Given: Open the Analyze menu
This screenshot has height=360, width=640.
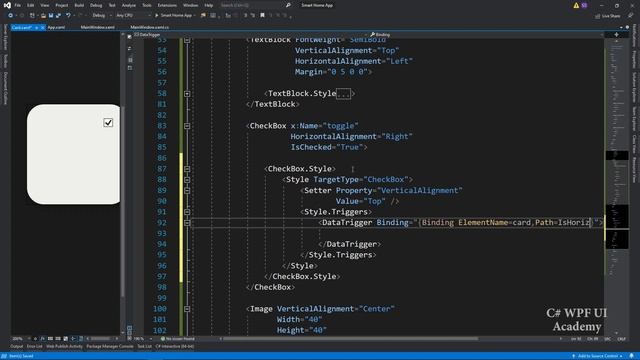Looking at the screenshot, I should tap(129, 5).
